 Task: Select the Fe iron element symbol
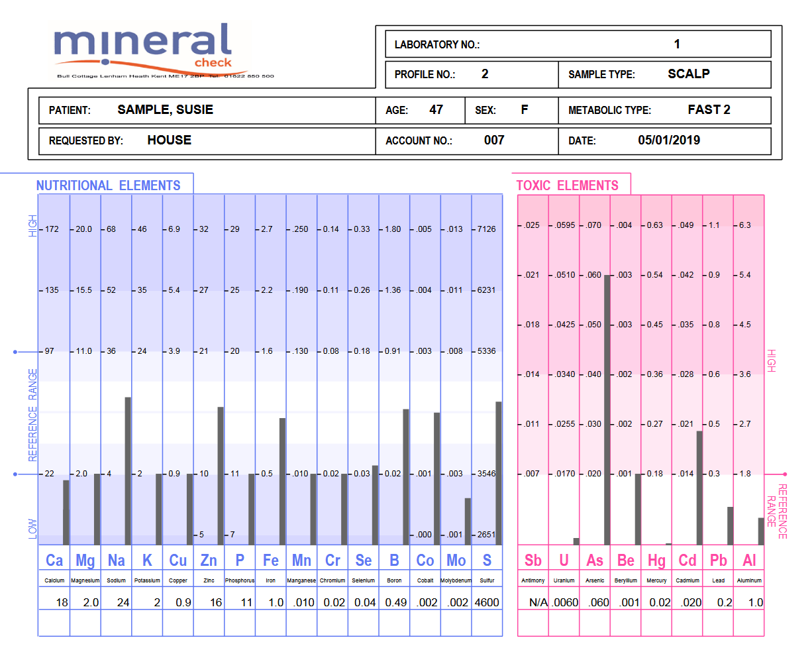(x=270, y=560)
